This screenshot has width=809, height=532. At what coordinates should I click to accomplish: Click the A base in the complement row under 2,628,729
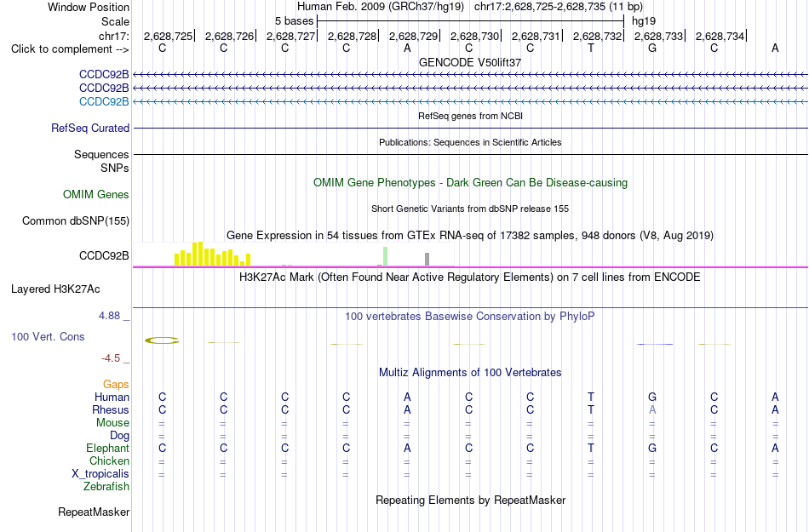pyautogui.click(x=407, y=48)
